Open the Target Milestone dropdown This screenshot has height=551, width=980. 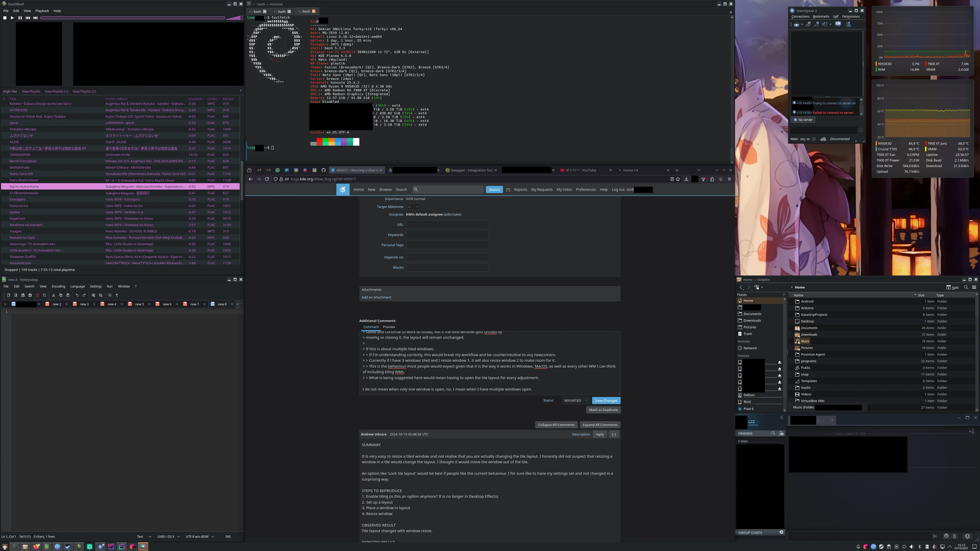[413, 207]
